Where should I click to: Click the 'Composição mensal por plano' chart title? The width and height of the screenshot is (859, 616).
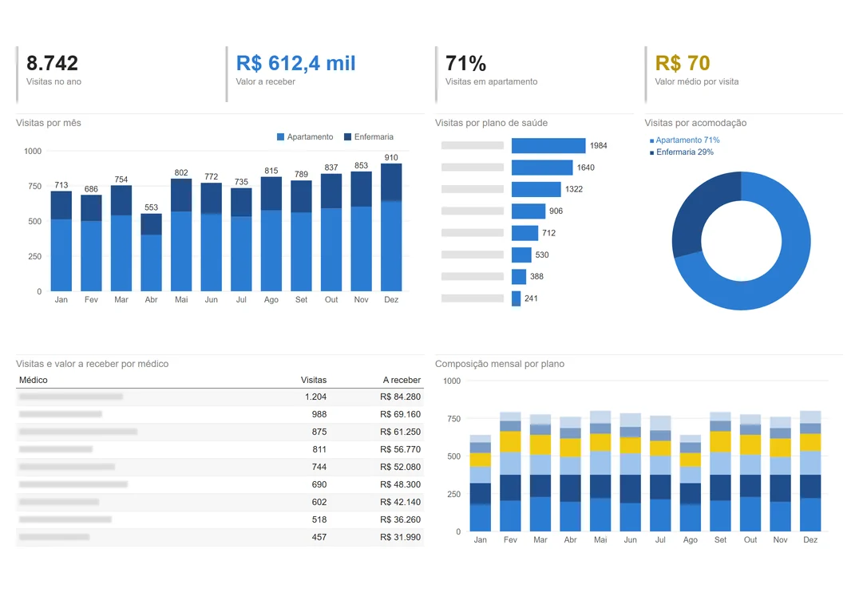tap(500, 364)
